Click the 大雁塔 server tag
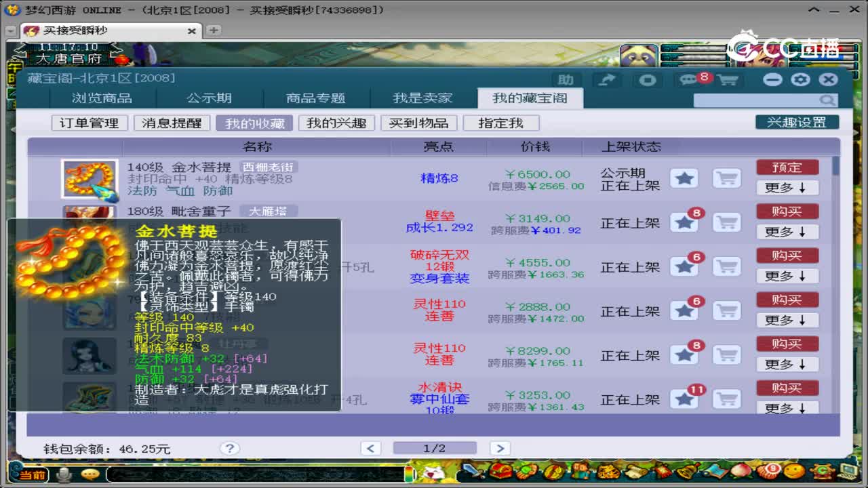The image size is (868, 488). pos(268,211)
